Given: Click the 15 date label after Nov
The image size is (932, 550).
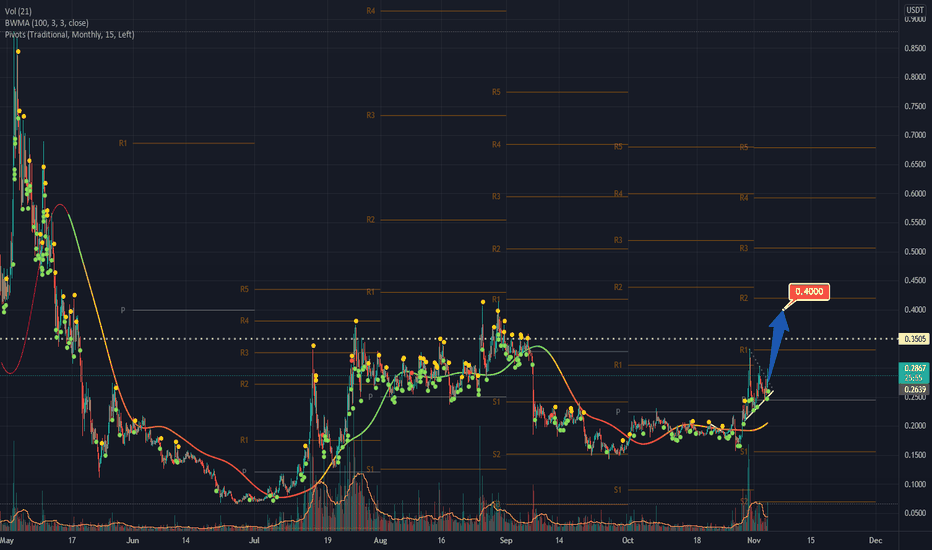Looking at the screenshot, I should (811, 540).
